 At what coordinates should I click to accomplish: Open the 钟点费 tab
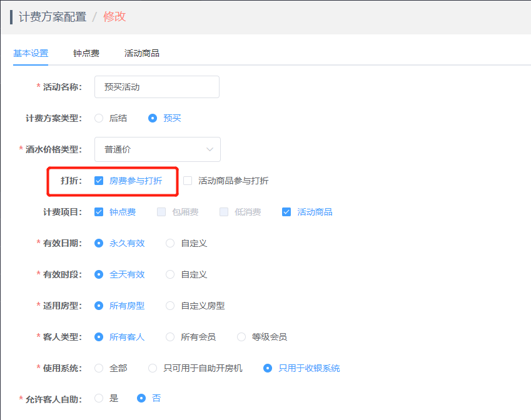86,53
